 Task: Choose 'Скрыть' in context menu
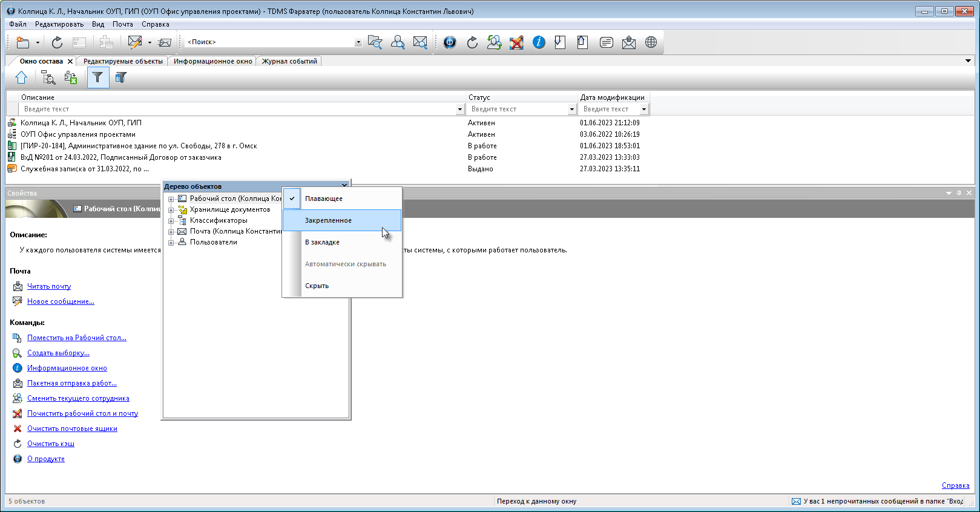click(342, 286)
